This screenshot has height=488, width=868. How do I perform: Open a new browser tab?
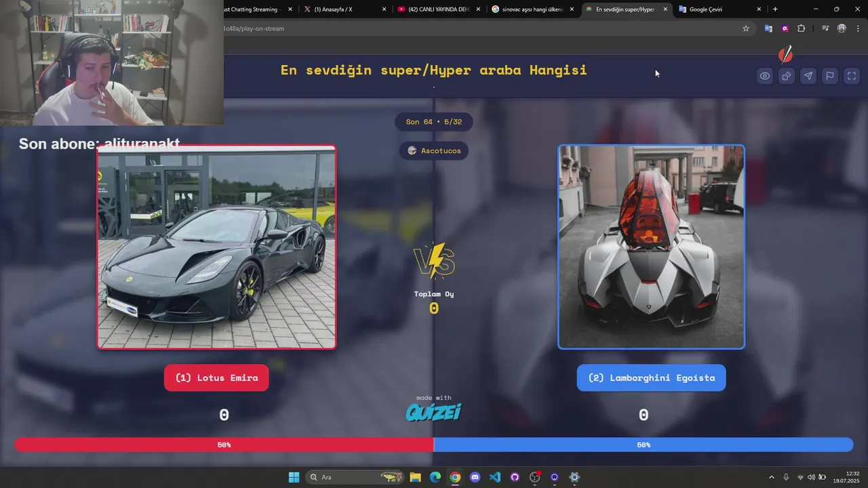click(x=775, y=9)
